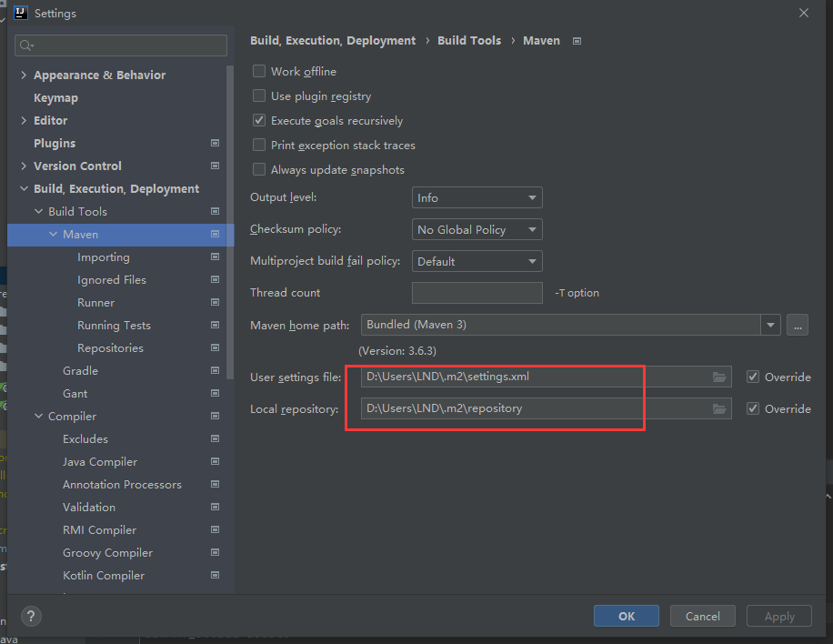Click the settings search field

pyautogui.click(x=121, y=45)
